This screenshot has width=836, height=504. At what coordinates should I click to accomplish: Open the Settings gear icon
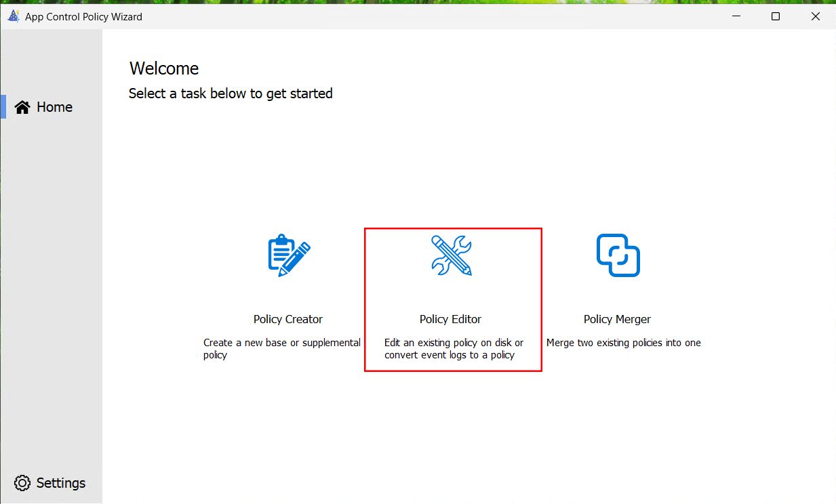click(x=22, y=483)
